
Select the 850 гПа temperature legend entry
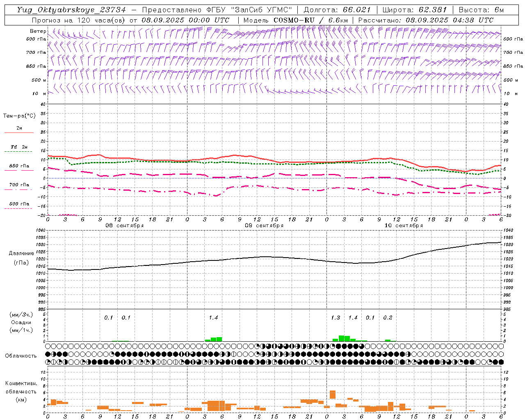pyautogui.click(x=19, y=166)
